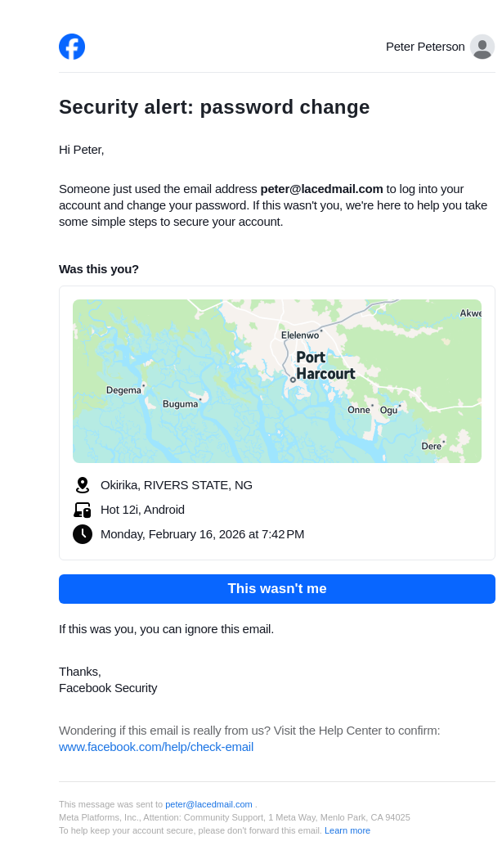Click the Buguma label on map
502x868 pixels.
(x=180, y=404)
